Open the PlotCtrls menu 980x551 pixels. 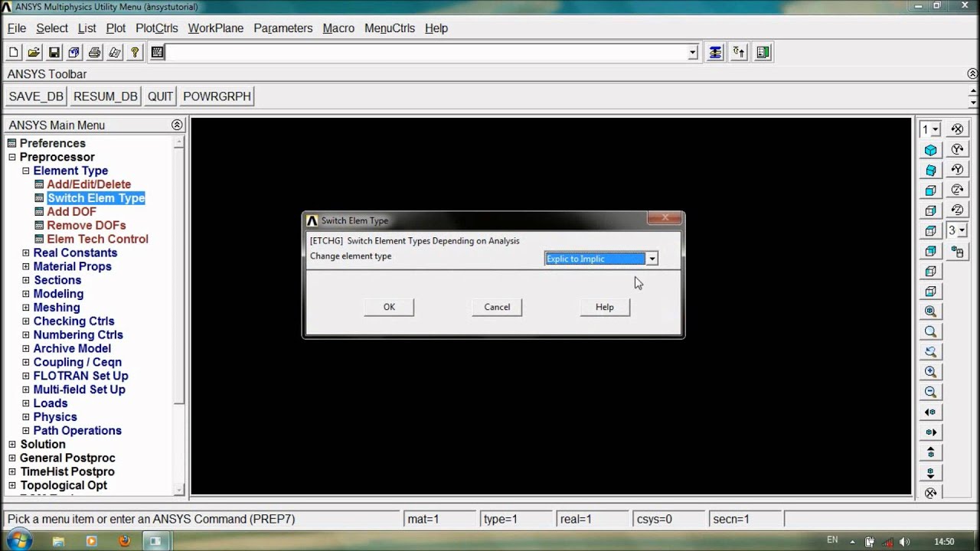157,28
